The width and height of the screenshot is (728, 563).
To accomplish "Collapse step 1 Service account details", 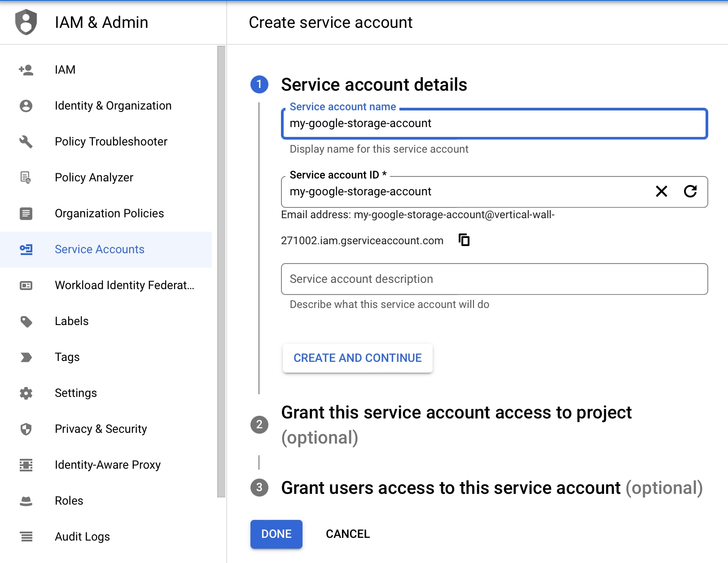I will click(373, 85).
